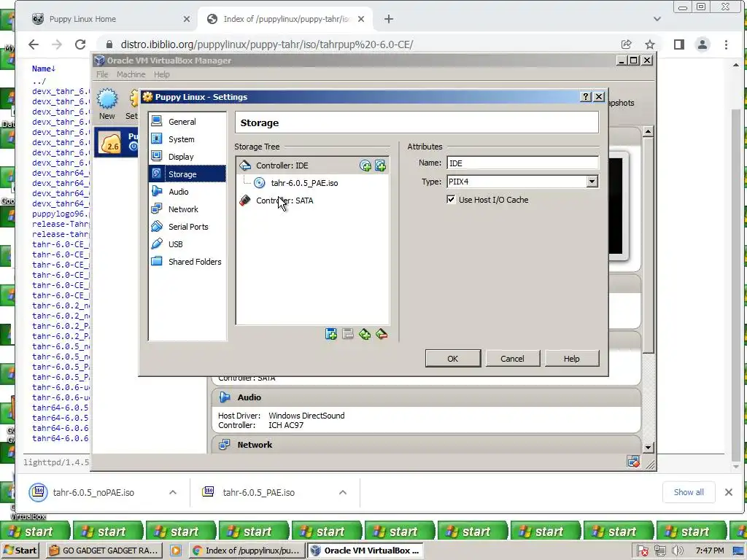
Task: Open the Serial Ports settings category
Action: (x=187, y=227)
